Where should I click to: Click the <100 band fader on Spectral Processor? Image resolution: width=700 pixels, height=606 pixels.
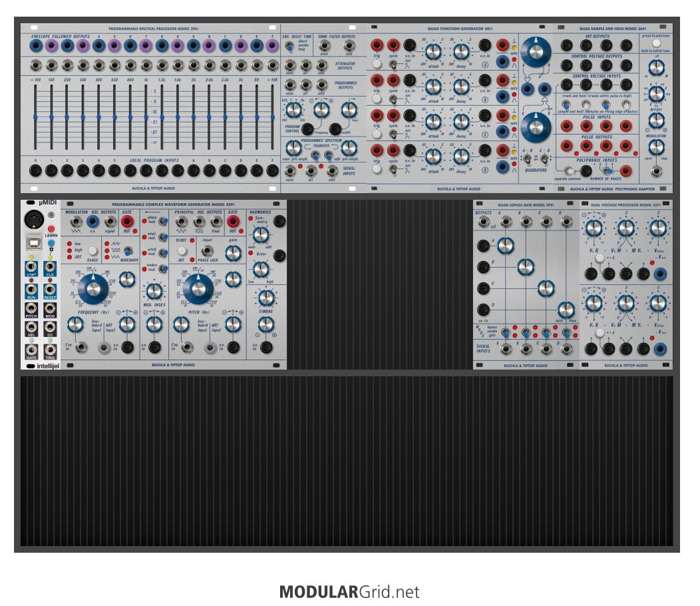35,117
